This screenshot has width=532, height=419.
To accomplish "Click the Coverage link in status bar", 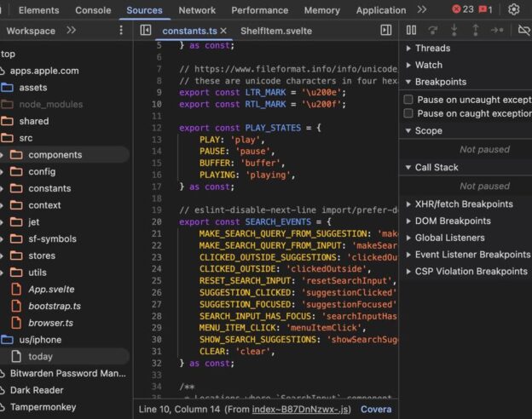I will [376, 409].
